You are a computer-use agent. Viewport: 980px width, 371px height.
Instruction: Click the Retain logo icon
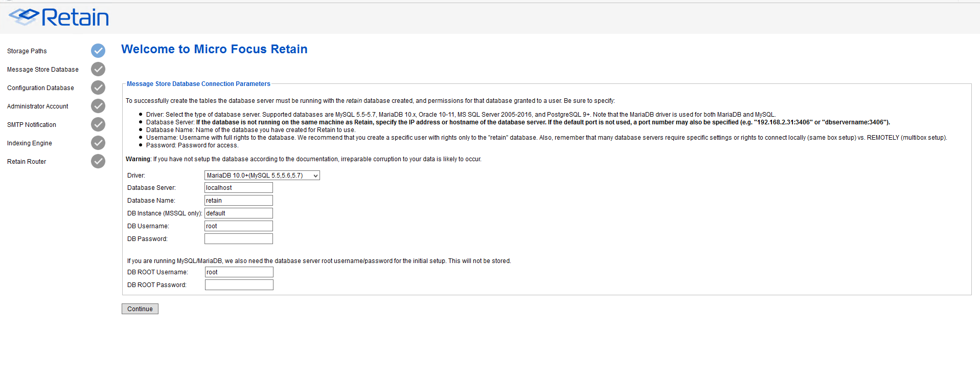[24, 17]
